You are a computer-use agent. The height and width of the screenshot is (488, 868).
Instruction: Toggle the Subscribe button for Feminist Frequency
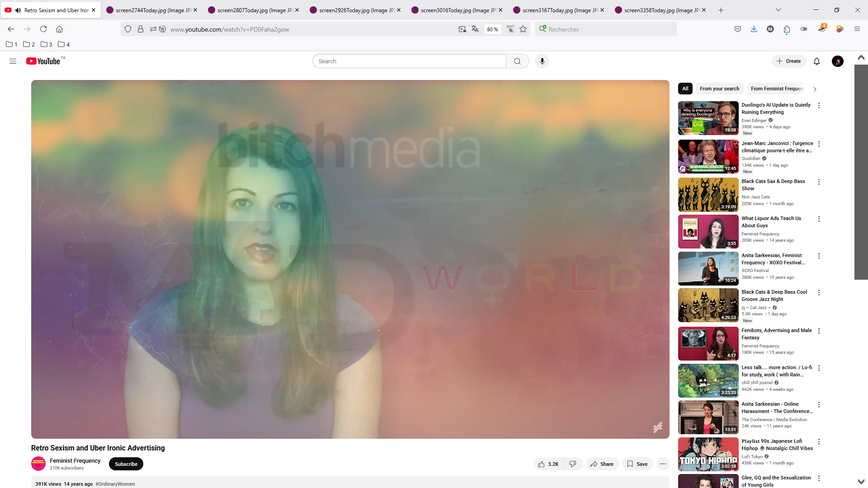click(x=126, y=464)
